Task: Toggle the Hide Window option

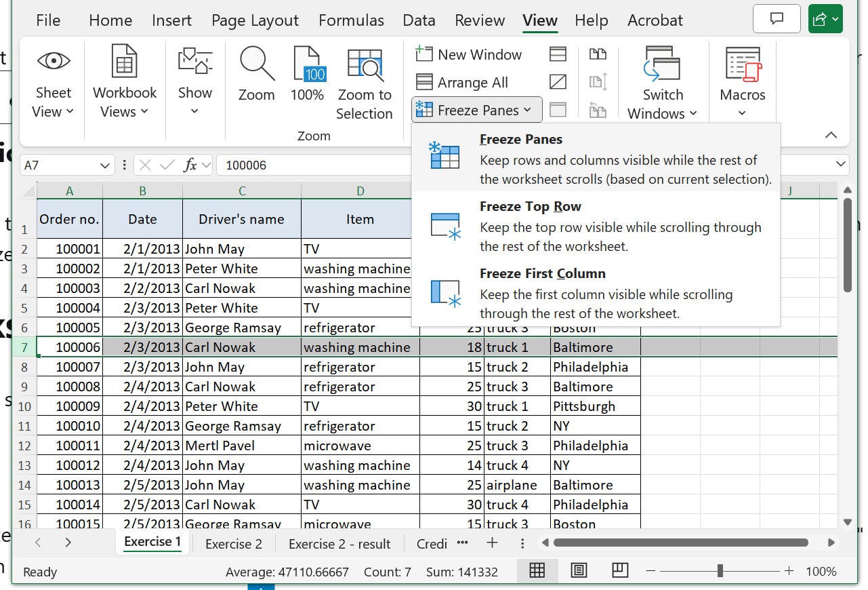Action: click(558, 82)
